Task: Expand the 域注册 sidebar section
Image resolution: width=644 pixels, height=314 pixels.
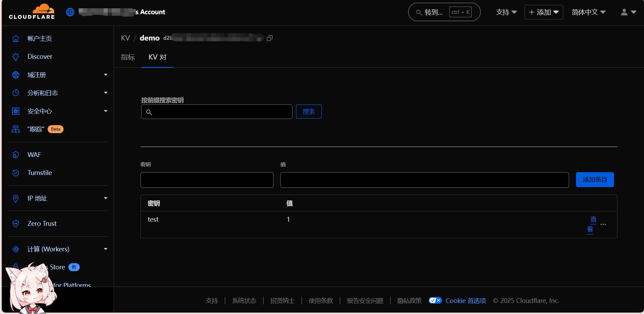Action: pyautogui.click(x=106, y=75)
